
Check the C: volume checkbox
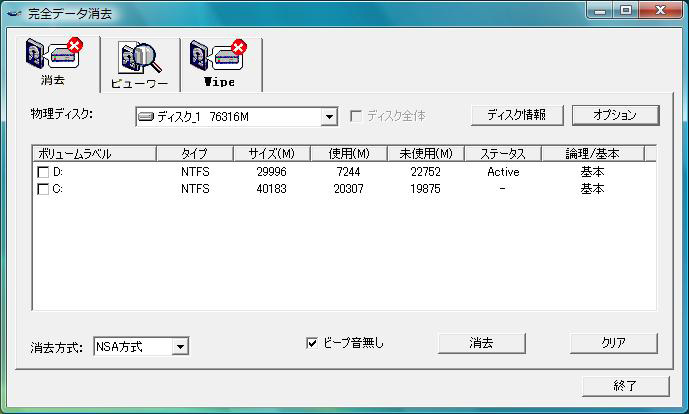point(43,189)
